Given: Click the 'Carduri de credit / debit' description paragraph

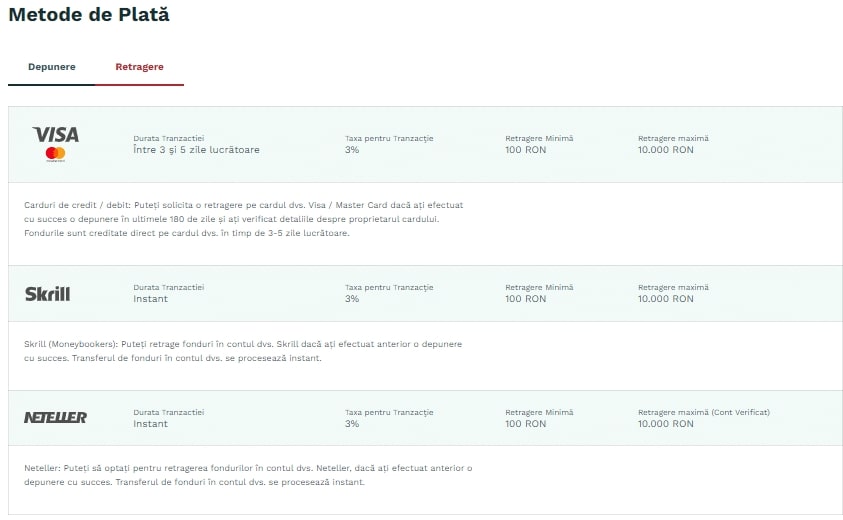Looking at the screenshot, I should click(244, 219).
